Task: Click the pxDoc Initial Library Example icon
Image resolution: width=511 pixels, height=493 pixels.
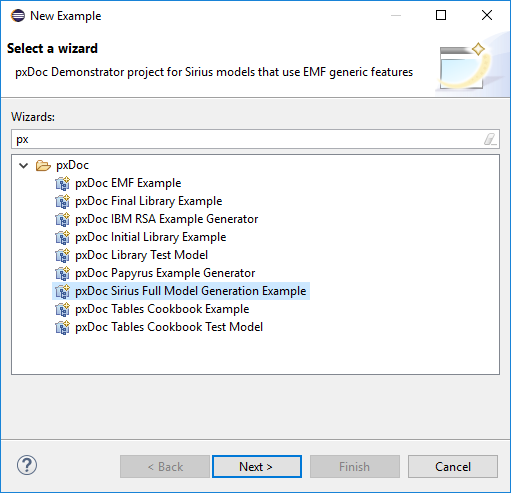Action: pos(62,237)
